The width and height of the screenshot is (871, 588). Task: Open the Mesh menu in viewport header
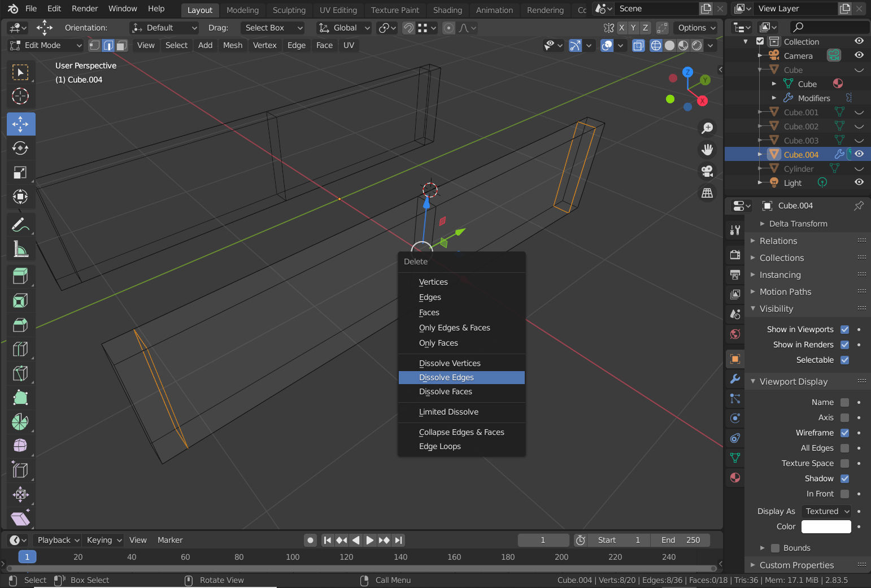(233, 45)
